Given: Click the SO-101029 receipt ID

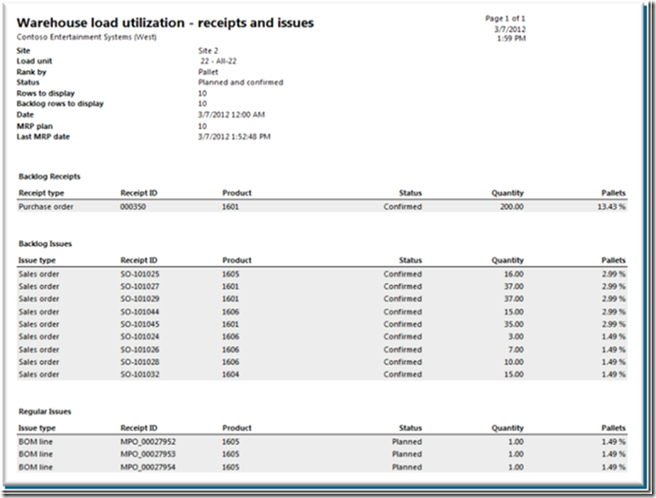Looking at the screenshot, I should [x=140, y=299].
